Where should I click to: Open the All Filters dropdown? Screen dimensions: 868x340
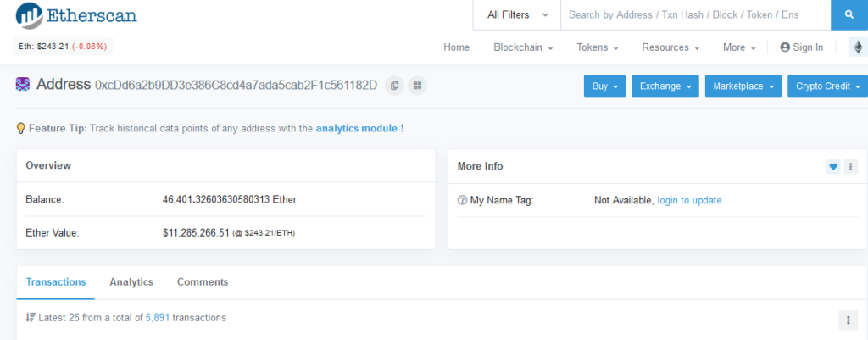coord(517,15)
